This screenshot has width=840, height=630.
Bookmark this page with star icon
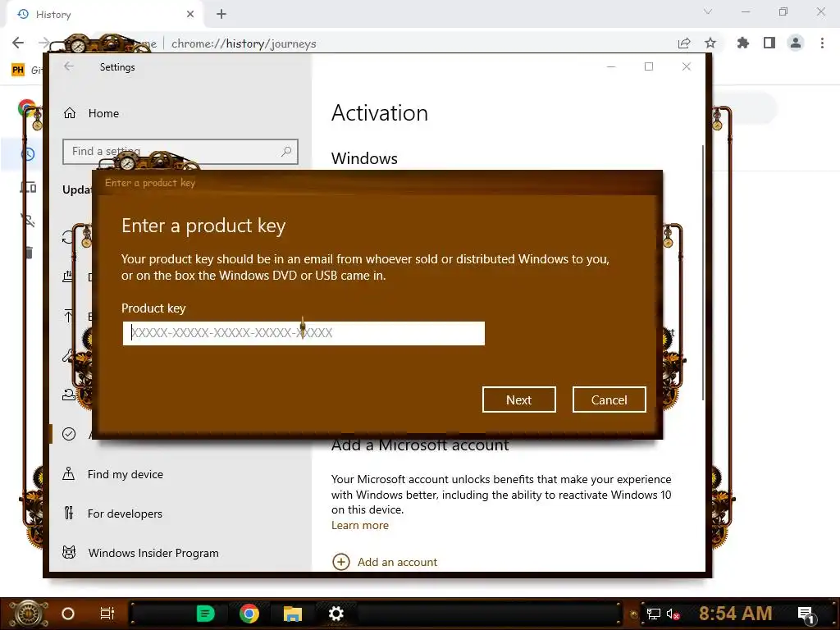[x=710, y=43]
